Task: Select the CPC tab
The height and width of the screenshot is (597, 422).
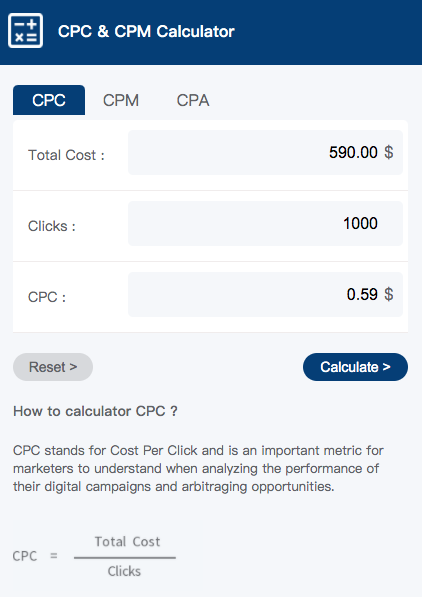Action: pyautogui.click(x=49, y=100)
